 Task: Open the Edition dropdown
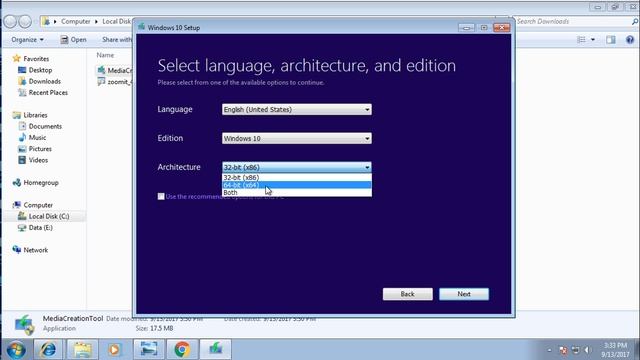tap(297, 138)
